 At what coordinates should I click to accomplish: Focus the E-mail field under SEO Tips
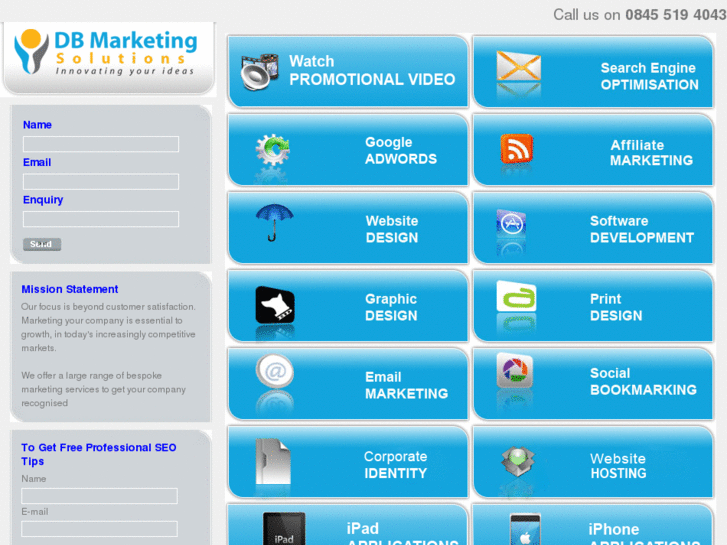99,529
